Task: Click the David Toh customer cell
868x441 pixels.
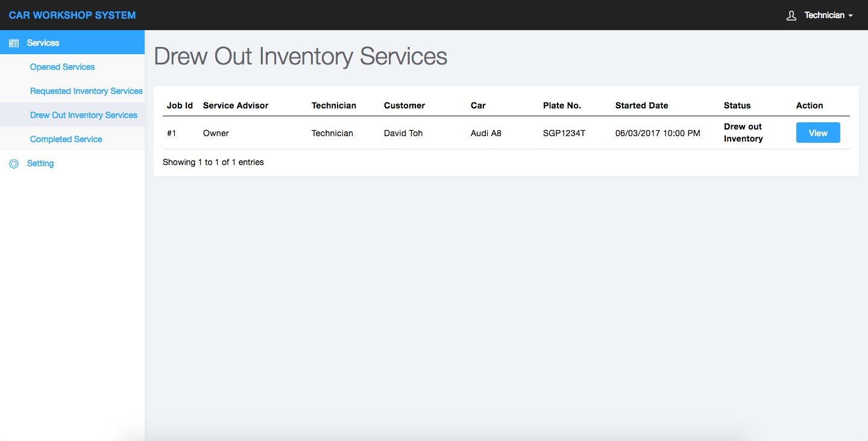Action: point(403,133)
